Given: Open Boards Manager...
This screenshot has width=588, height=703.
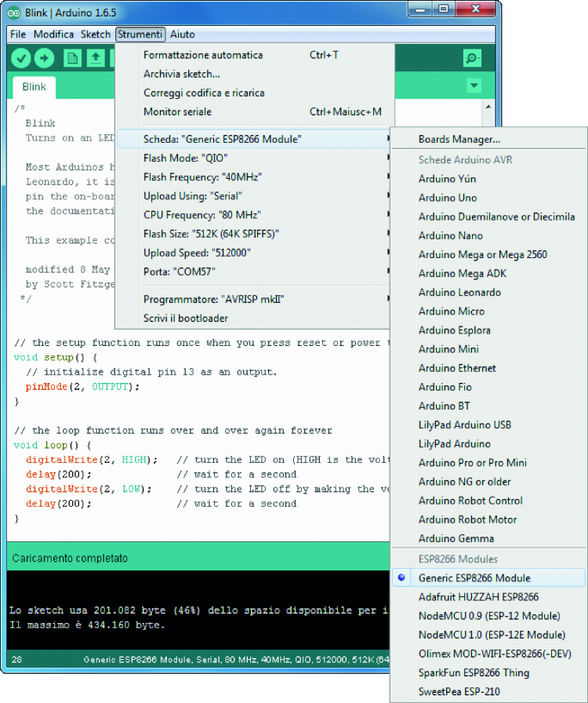Looking at the screenshot, I should click(488, 139).
